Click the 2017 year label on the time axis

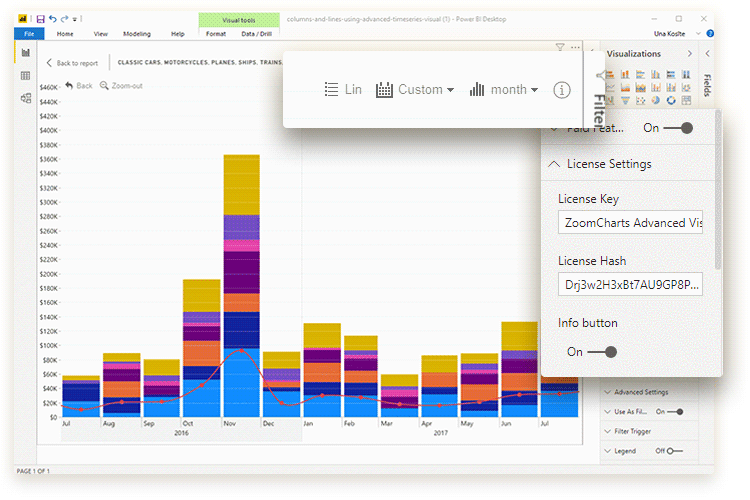coord(441,433)
